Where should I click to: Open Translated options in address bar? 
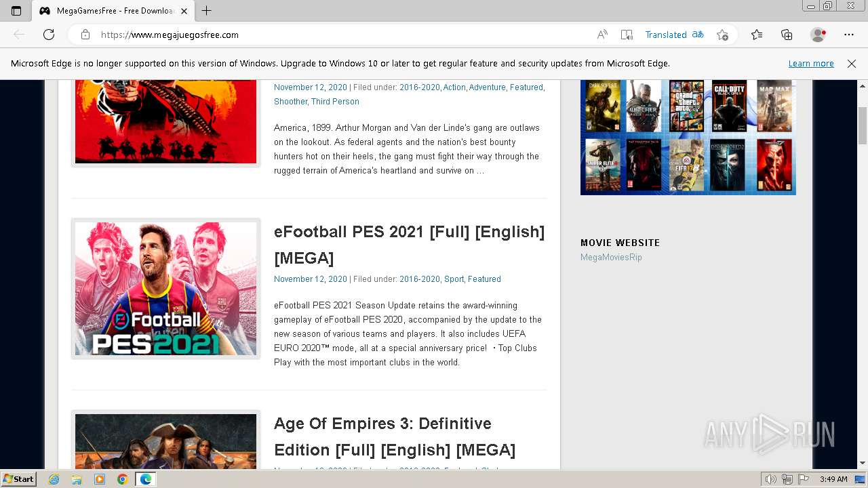(674, 35)
